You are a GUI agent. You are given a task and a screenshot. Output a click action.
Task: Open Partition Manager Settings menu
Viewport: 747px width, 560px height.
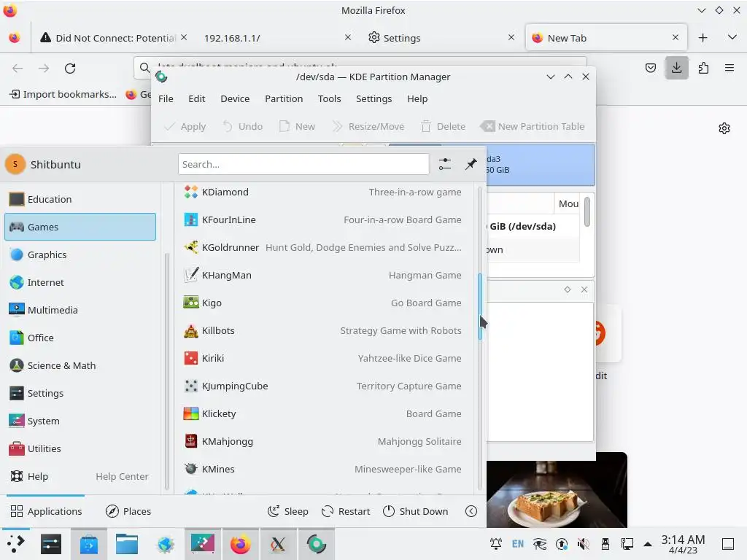[x=373, y=98]
